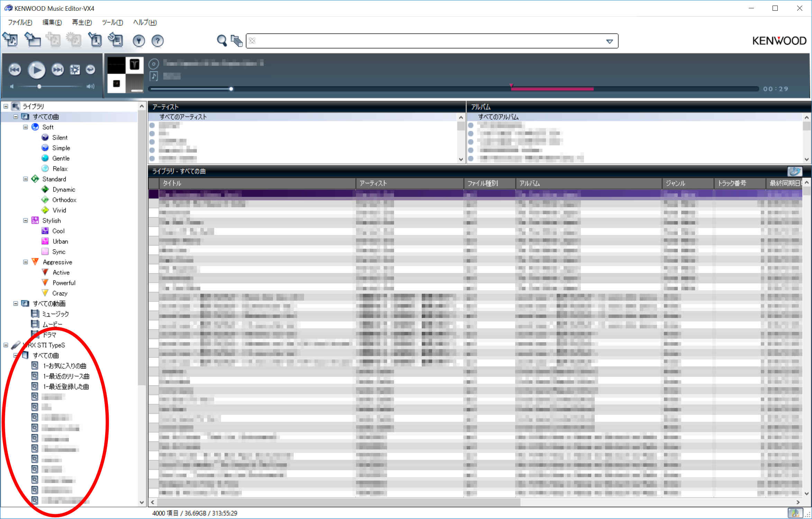Sort by the アルバム column header

(589, 183)
